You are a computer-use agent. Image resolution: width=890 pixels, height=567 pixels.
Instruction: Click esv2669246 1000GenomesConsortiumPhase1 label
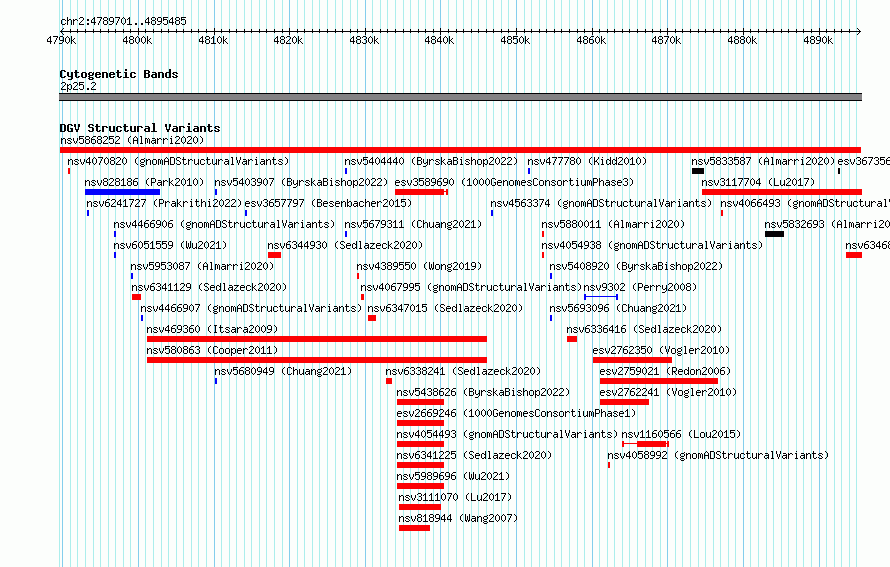coord(517,413)
